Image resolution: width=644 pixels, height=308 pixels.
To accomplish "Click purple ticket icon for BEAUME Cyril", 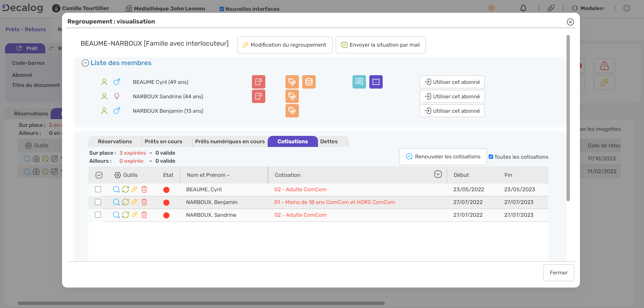I will 376,82.
